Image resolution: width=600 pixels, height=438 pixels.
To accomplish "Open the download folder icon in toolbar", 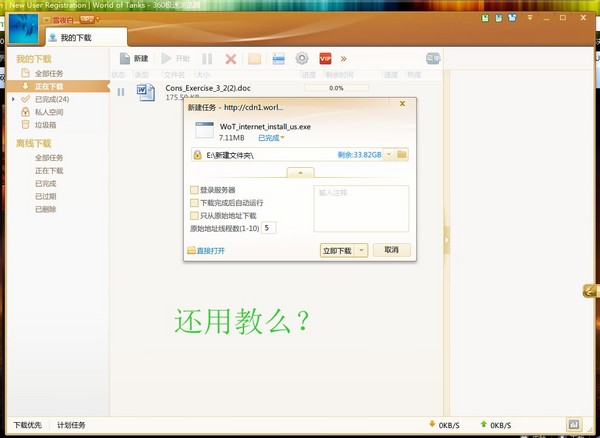I will click(254, 59).
